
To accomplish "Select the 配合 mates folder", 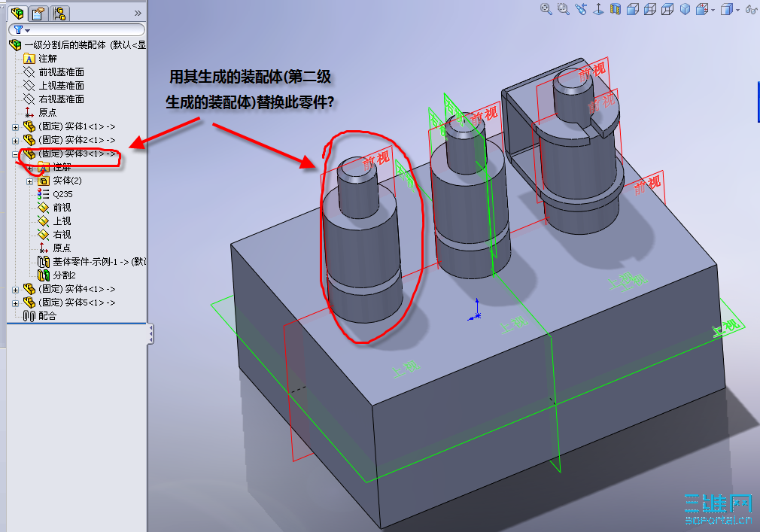I will [x=40, y=316].
